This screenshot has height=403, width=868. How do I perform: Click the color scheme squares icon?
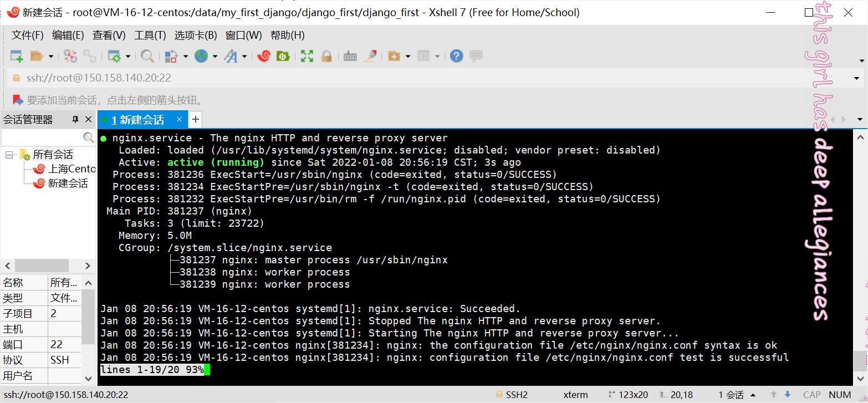pyautogui.click(x=171, y=56)
